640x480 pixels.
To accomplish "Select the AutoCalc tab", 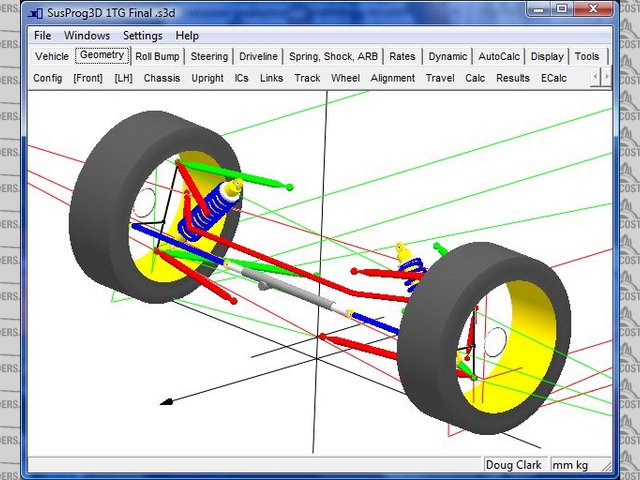I will (499, 56).
